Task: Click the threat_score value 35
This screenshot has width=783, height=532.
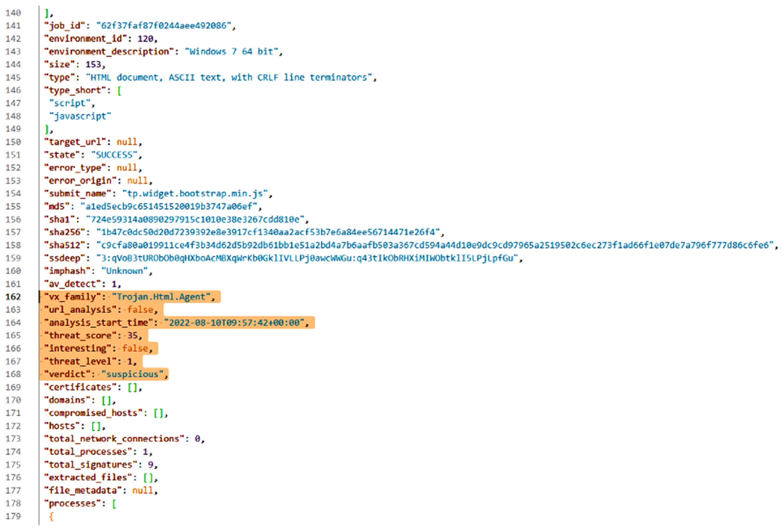Action: pos(132,335)
